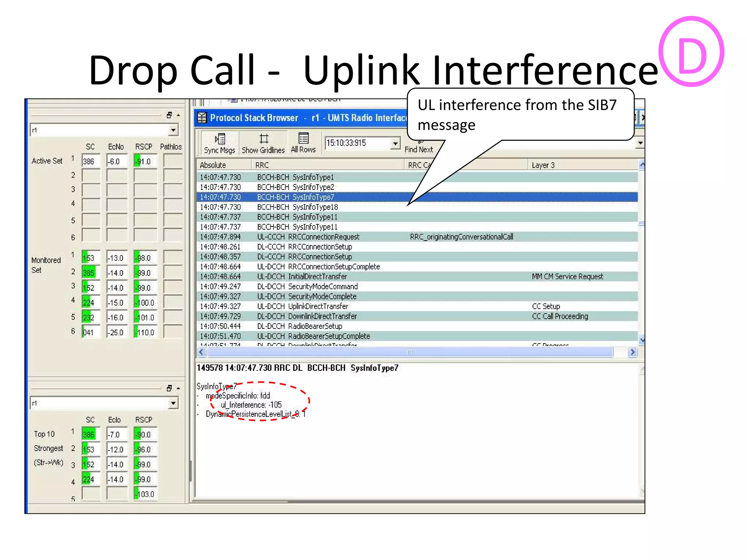Select the UL-DCCH SecurityModeComplete row
Image resolution: width=747 pixels, height=560 pixels.
tap(417, 296)
